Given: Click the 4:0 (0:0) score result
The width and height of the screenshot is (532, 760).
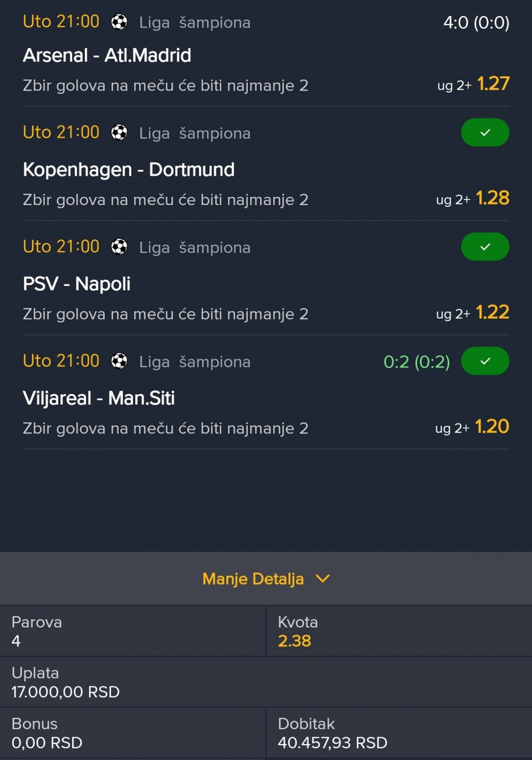Looking at the screenshot, I should pyautogui.click(x=476, y=23).
